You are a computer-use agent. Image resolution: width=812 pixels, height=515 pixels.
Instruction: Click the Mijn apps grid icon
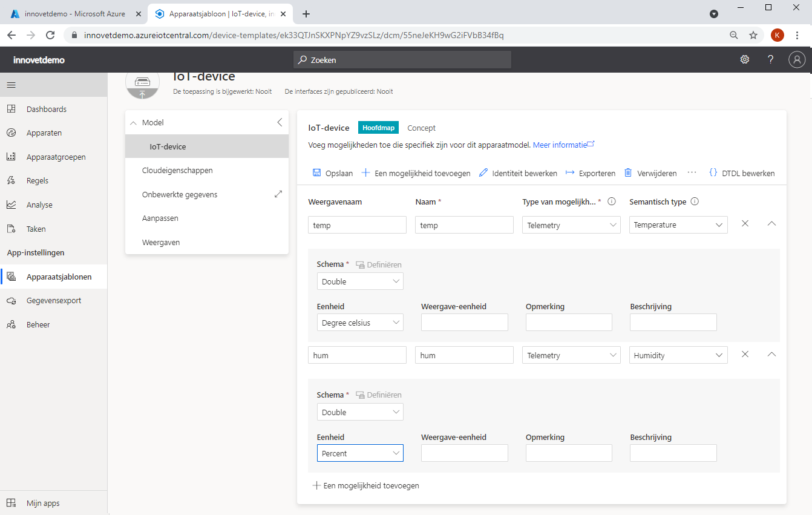[11, 503]
